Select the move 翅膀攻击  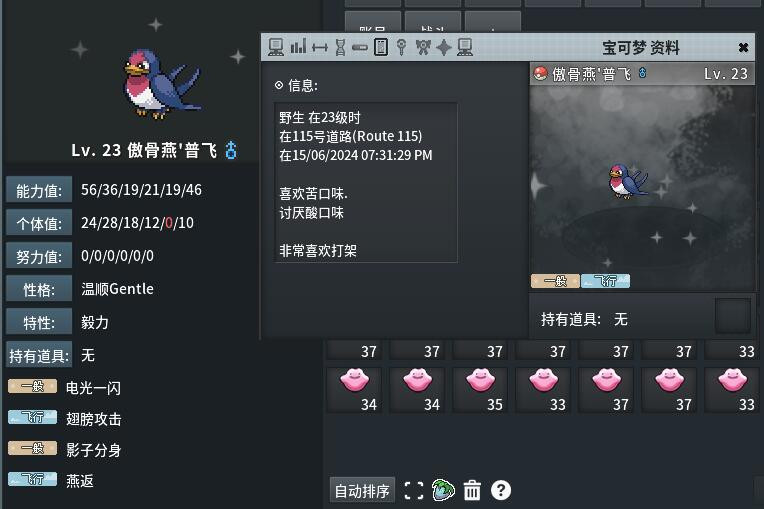(x=93, y=419)
